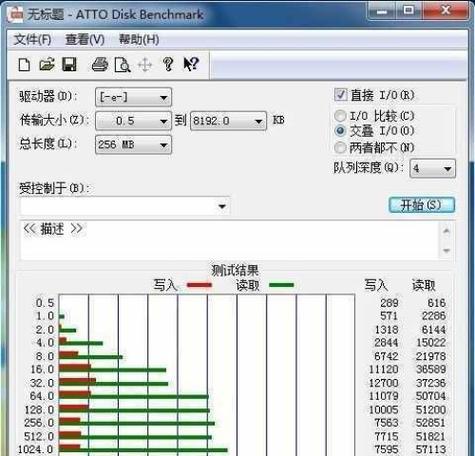
Task: Click the description box scroll up arrow
Action: pos(447,230)
